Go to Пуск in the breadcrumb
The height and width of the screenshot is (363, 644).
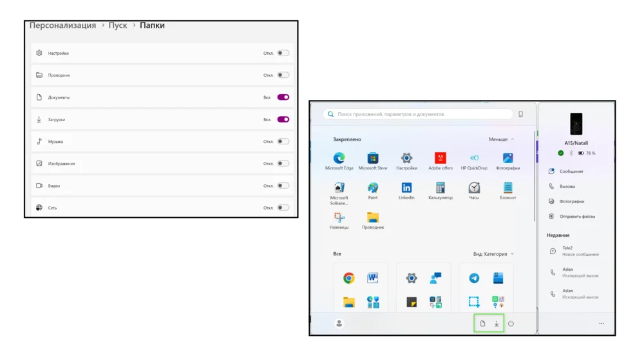click(118, 26)
